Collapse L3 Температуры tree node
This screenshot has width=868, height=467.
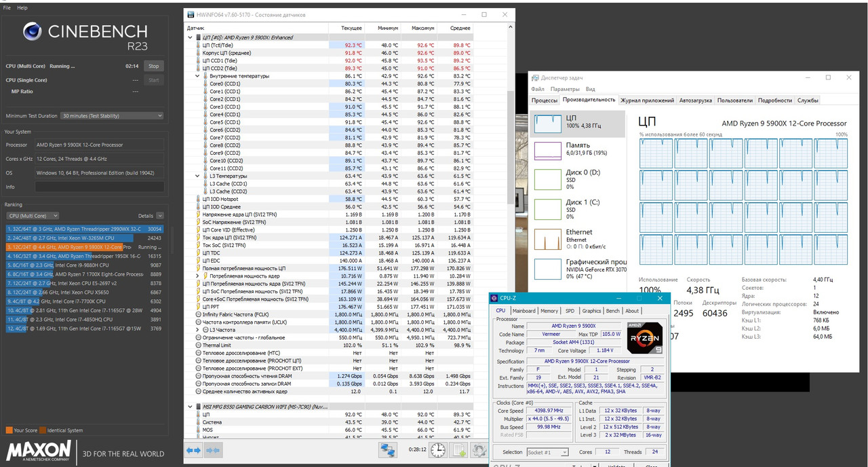tap(197, 176)
